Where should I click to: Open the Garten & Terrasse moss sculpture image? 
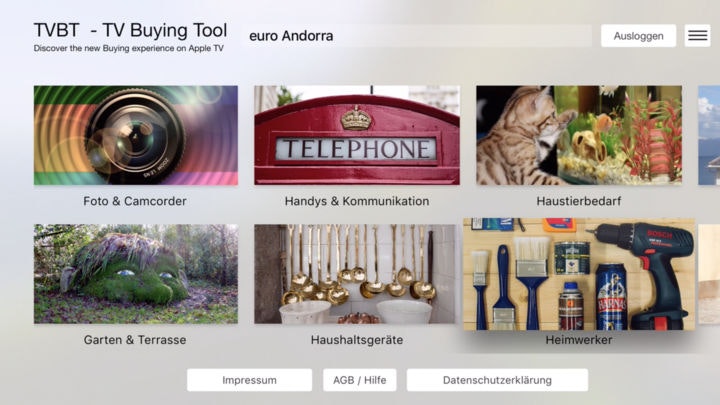136,274
